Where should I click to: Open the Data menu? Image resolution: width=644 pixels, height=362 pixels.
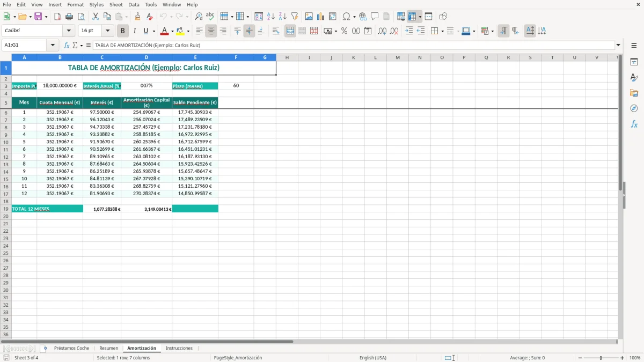pyautogui.click(x=134, y=4)
